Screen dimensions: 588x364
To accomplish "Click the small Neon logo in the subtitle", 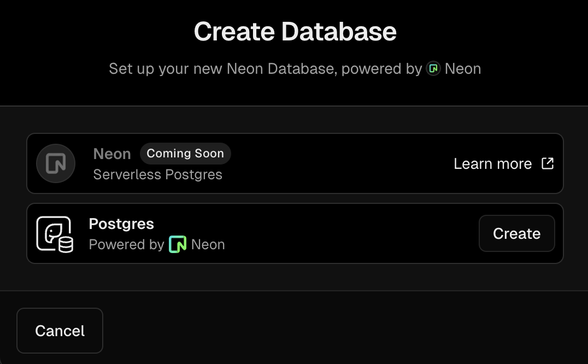I will (x=433, y=69).
